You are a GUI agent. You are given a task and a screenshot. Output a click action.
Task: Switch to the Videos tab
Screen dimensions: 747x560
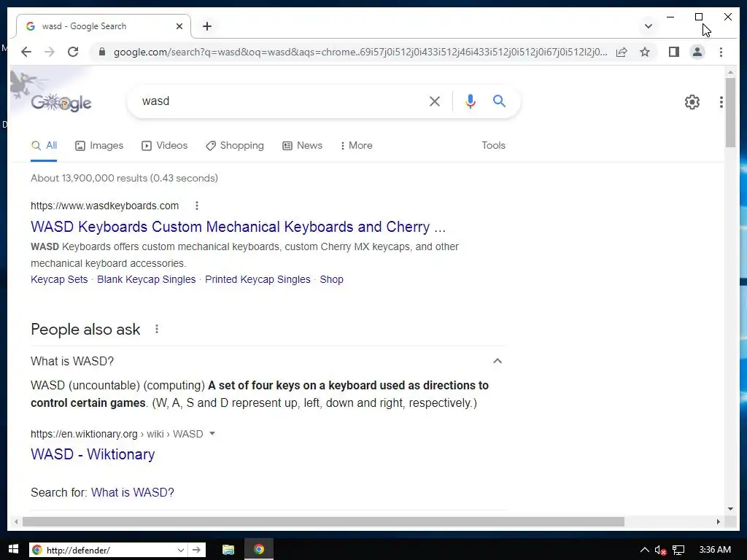tap(164, 146)
